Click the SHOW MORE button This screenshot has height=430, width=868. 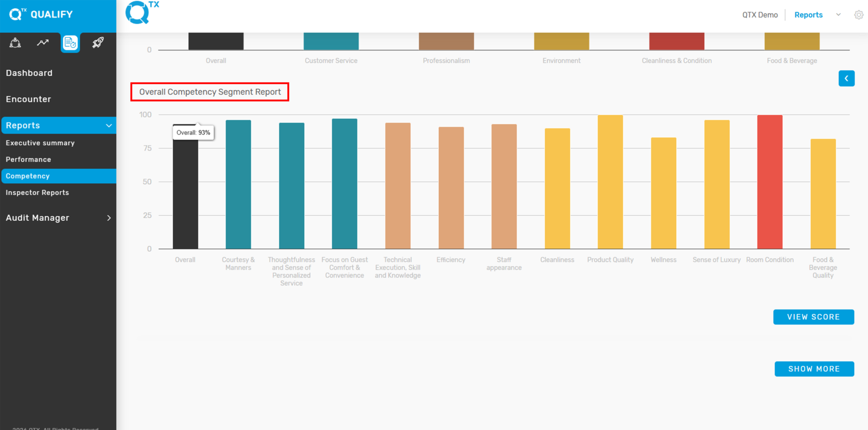[814, 369]
